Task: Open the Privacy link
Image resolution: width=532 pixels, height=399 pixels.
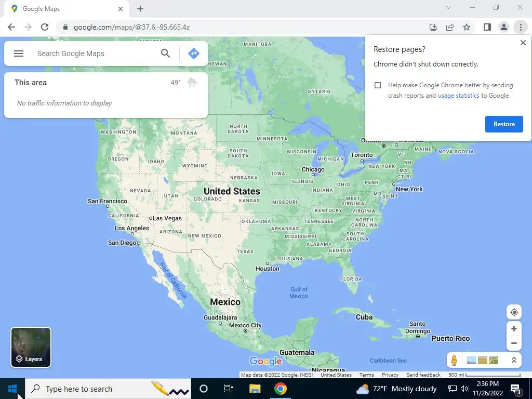Action: [x=390, y=375]
